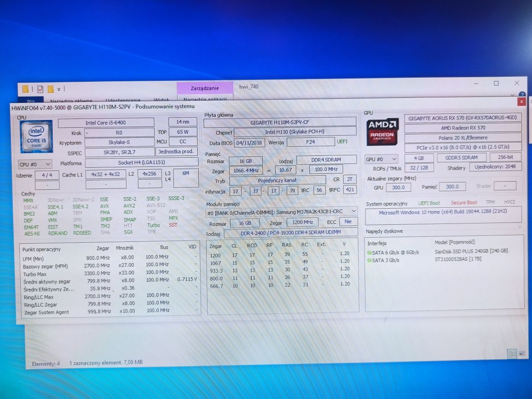Screen dimensions: 532x399
Task: Click the AMD Radeon Graphics logo
Action: pos(382,132)
